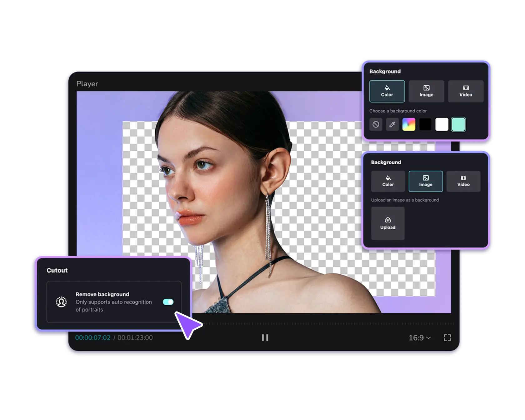Click the no-color (prohibited) icon

(376, 124)
